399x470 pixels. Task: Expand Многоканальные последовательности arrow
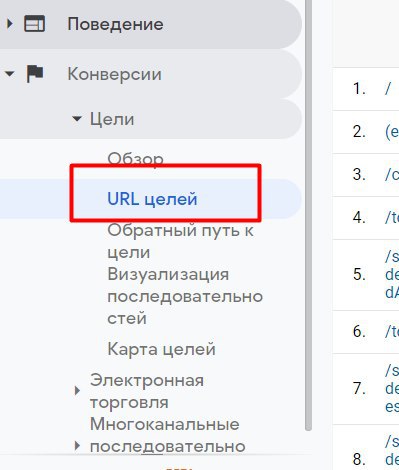pyautogui.click(x=77, y=446)
